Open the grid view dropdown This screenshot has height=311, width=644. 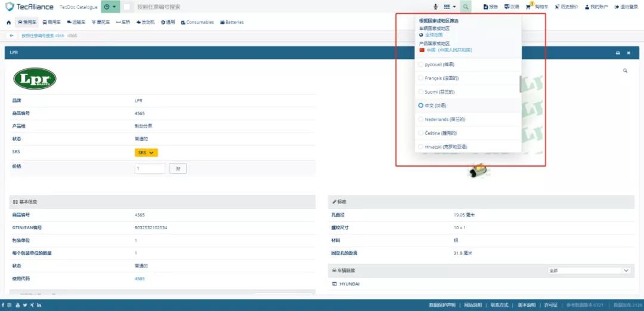click(450, 7)
